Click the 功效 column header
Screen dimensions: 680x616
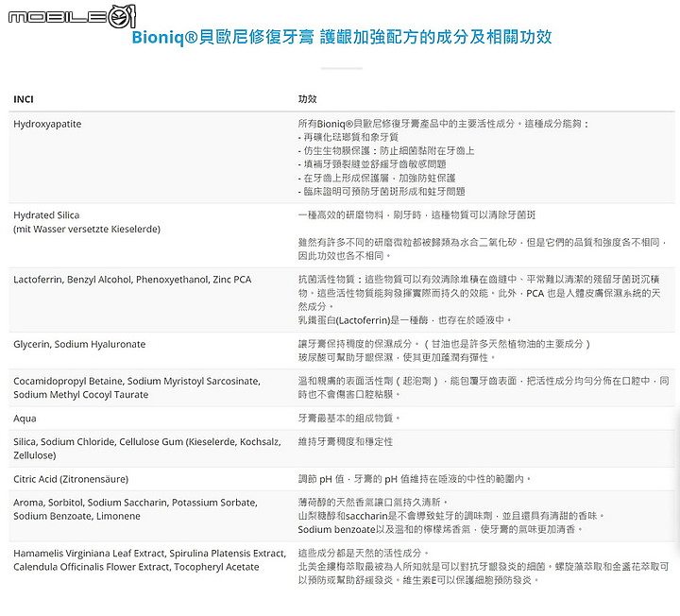click(x=308, y=99)
